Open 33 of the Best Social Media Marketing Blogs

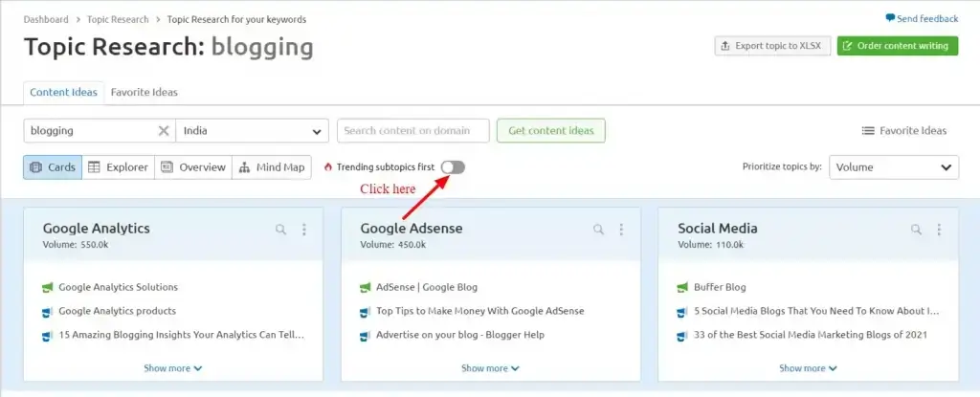(811, 335)
